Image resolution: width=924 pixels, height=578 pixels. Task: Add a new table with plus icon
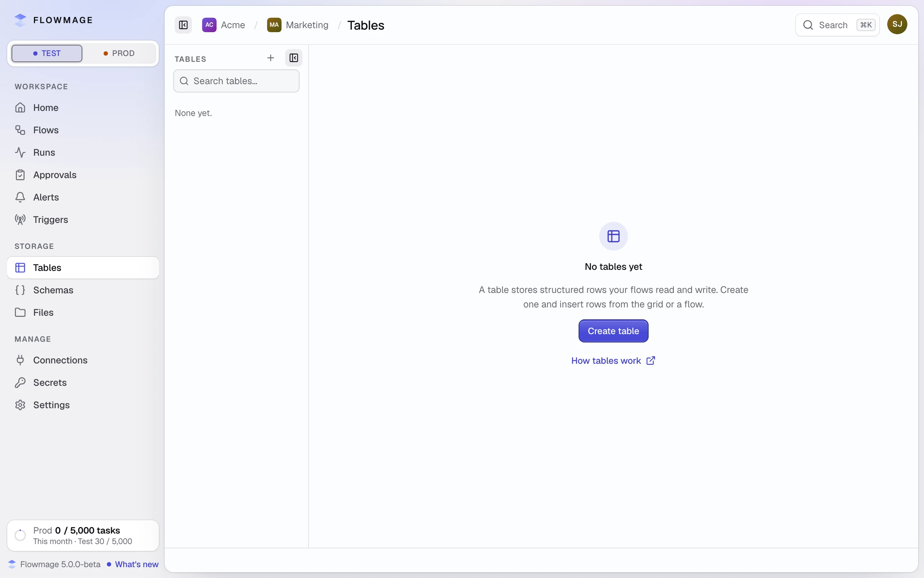click(x=271, y=58)
